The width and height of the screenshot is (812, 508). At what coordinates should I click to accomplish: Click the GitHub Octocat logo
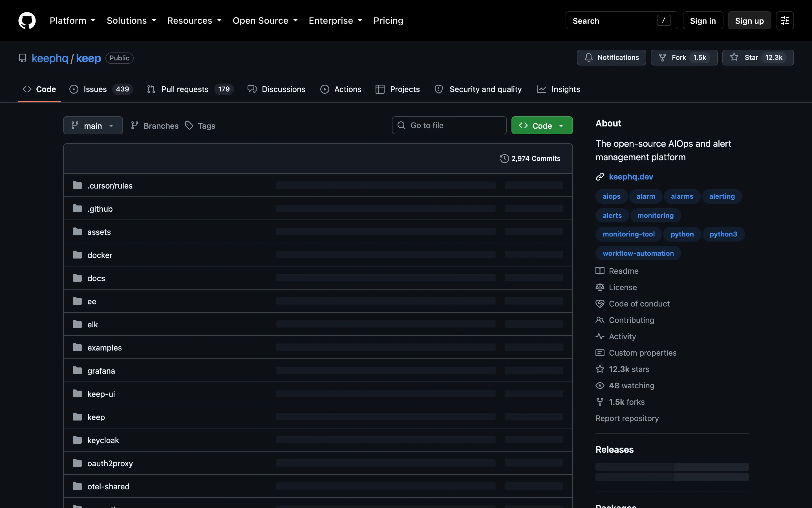tap(27, 21)
